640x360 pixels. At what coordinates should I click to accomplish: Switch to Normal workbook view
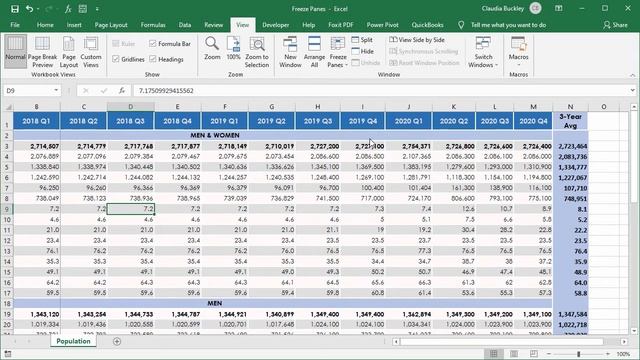(x=16, y=51)
